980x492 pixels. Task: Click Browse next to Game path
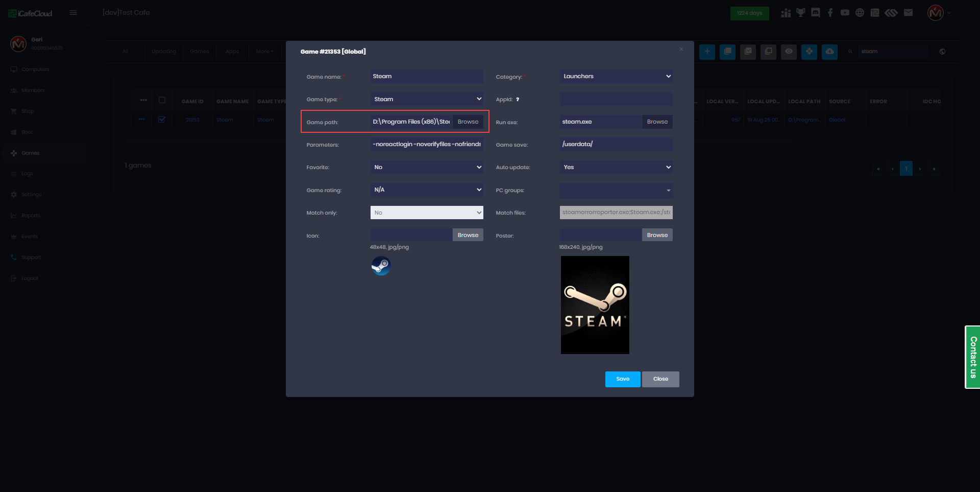click(468, 122)
